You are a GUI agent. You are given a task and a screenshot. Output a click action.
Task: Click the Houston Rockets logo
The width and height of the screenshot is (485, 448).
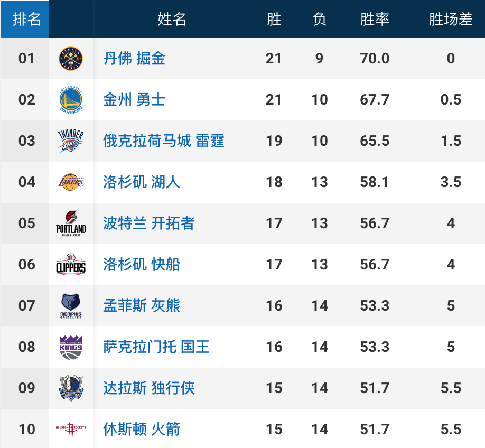coord(71,429)
